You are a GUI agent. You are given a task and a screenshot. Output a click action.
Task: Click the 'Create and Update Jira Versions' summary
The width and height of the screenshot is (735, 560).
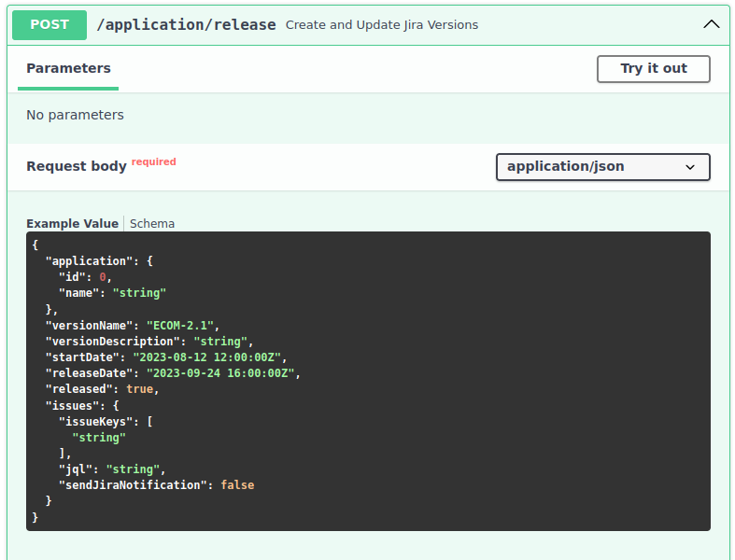point(381,25)
